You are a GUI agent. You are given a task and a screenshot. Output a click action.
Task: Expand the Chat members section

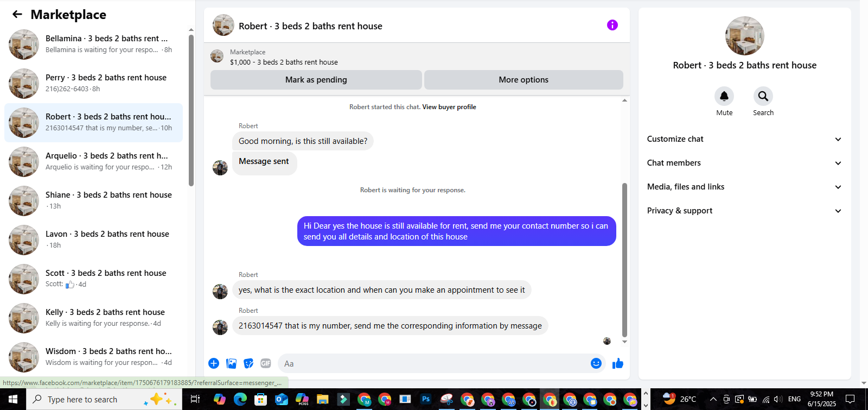coord(744,163)
